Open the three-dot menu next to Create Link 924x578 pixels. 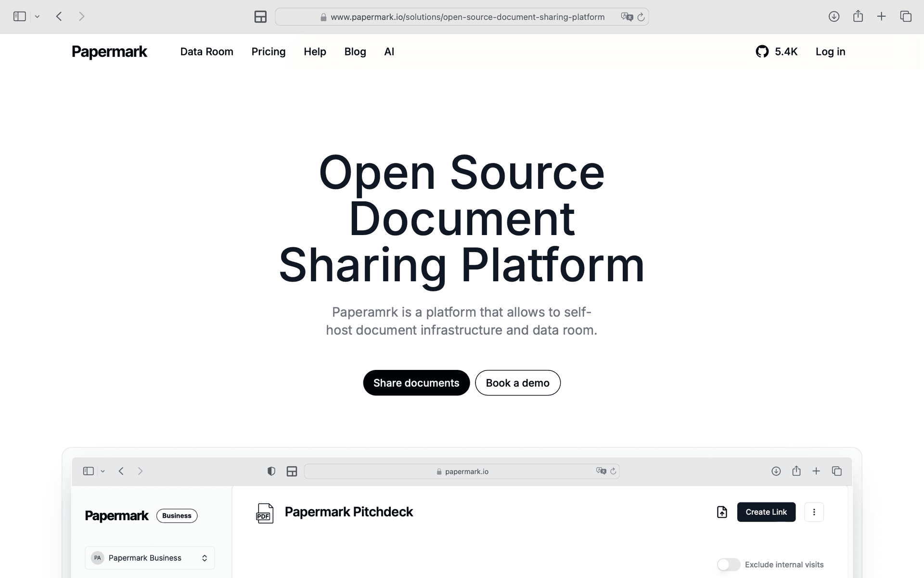pos(814,512)
